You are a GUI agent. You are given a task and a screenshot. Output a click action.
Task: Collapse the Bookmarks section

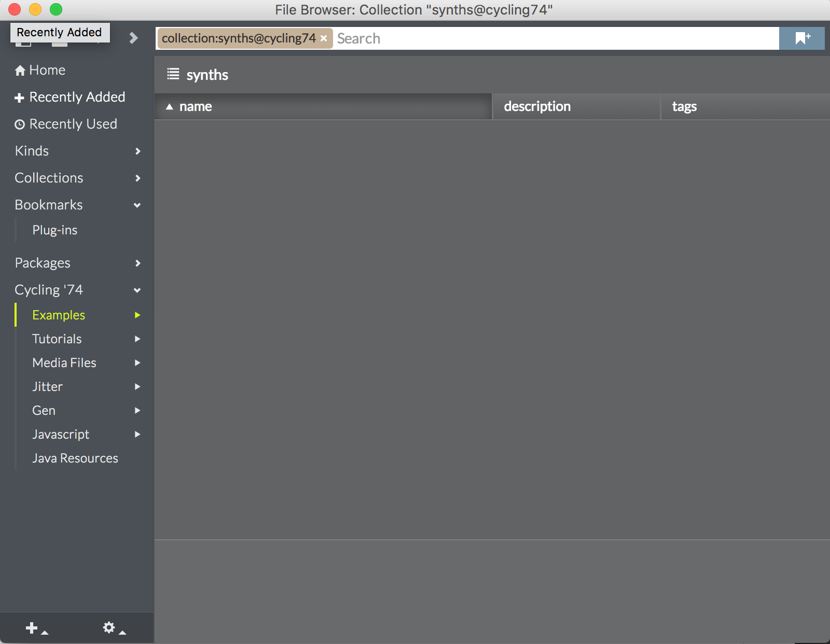pyautogui.click(x=137, y=205)
